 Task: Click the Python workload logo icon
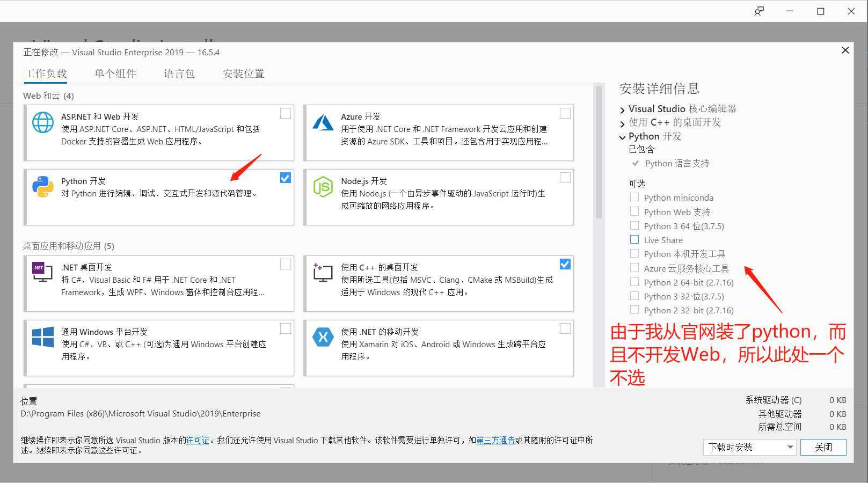(43, 187)
